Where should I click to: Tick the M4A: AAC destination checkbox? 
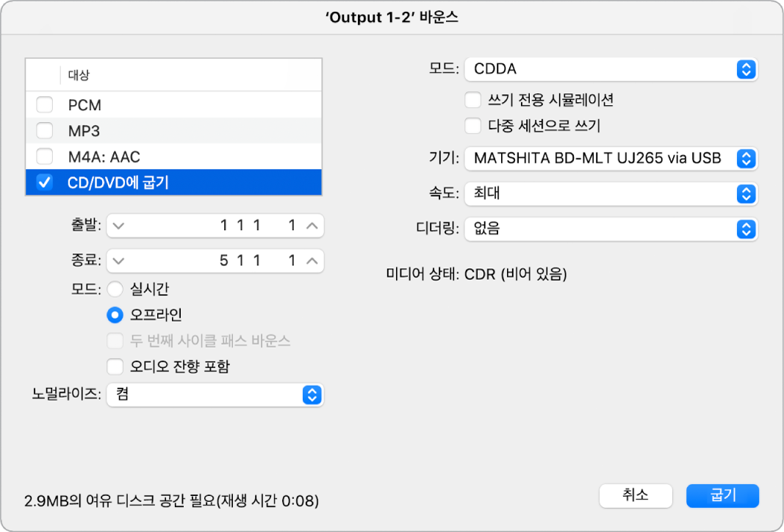(45, 157)
